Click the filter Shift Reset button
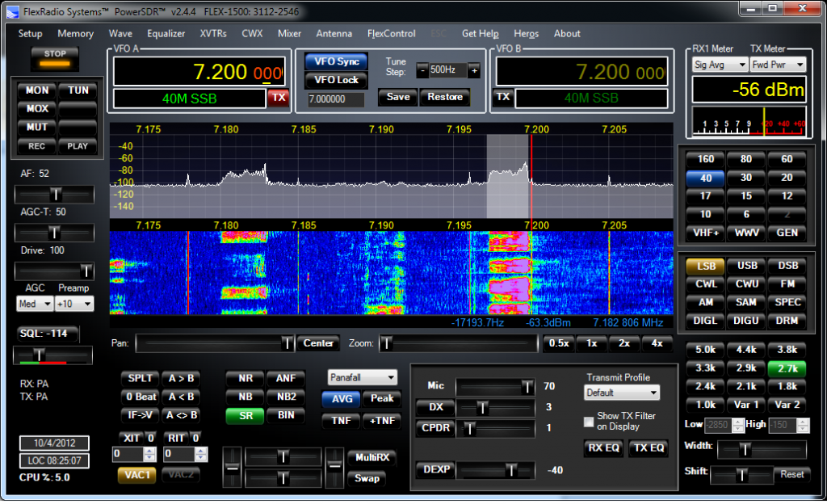Viewport: 827px width, 504px height. [791, 474]
